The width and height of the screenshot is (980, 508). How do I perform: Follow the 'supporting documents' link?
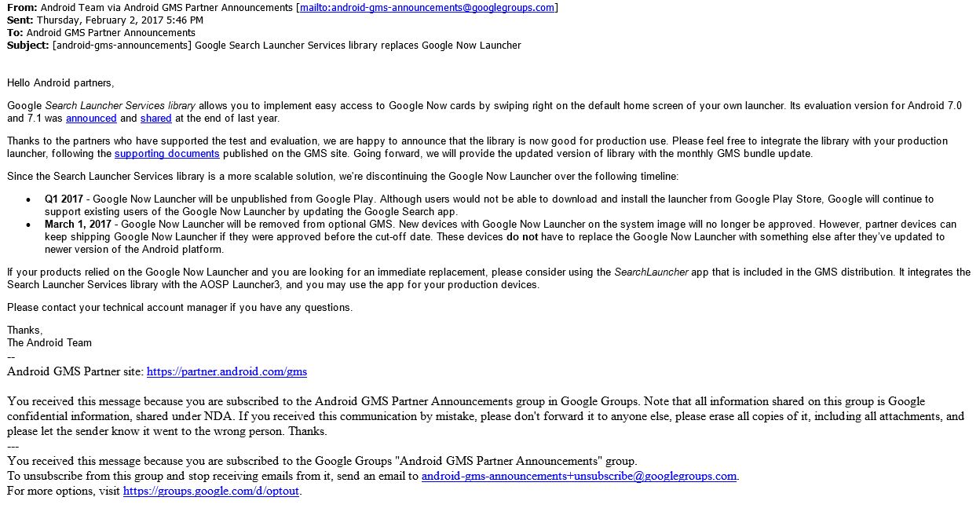coord(166,154)
